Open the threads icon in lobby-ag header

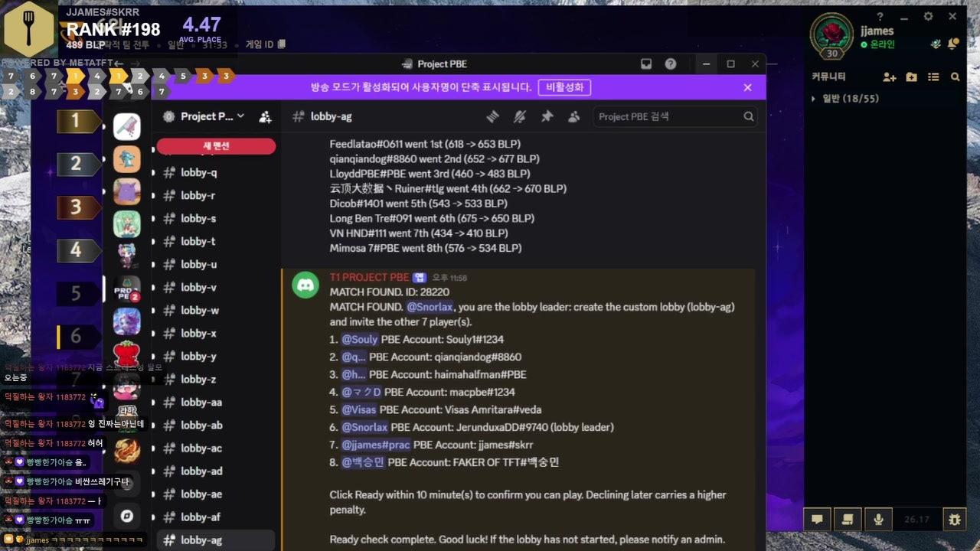493,116
